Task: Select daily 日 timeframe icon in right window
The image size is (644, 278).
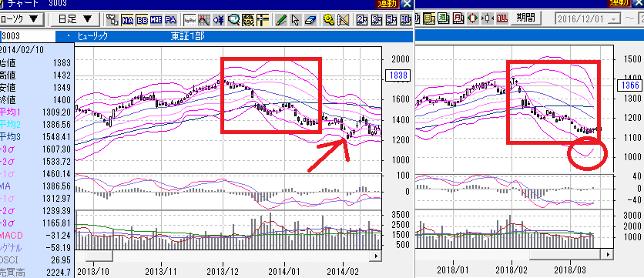Action: coord(430,18)
